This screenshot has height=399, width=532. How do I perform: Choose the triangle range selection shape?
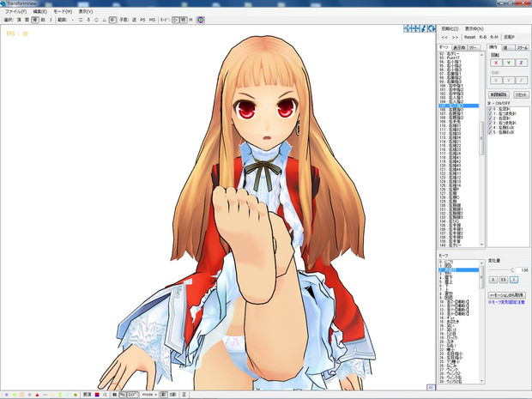coord(104,20)
